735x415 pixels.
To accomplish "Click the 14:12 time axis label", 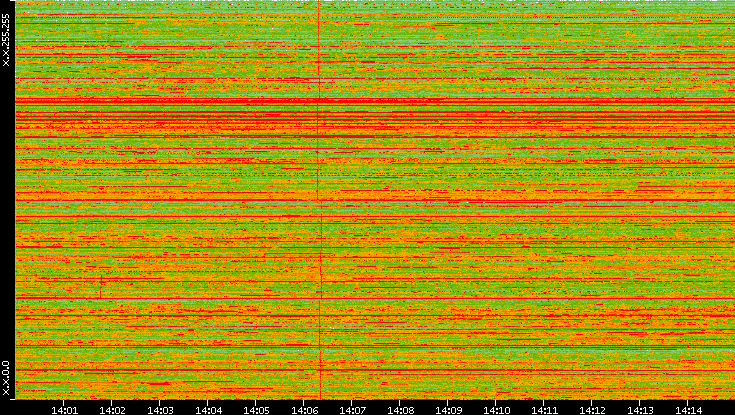I will [x=592, y=411].
